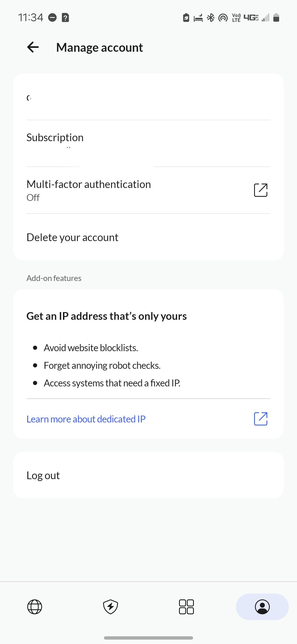The height and width of the screenshot is (644, 297).
Task: Tap the hotspot status bar icon
Action: click(223, 18)
